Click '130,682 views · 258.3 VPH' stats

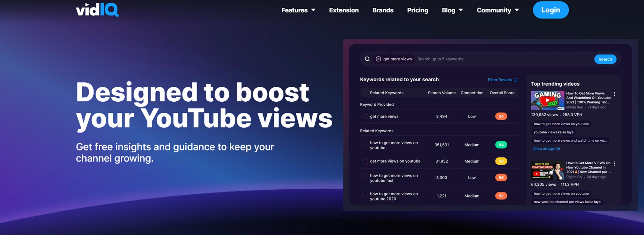coord(556,115)
